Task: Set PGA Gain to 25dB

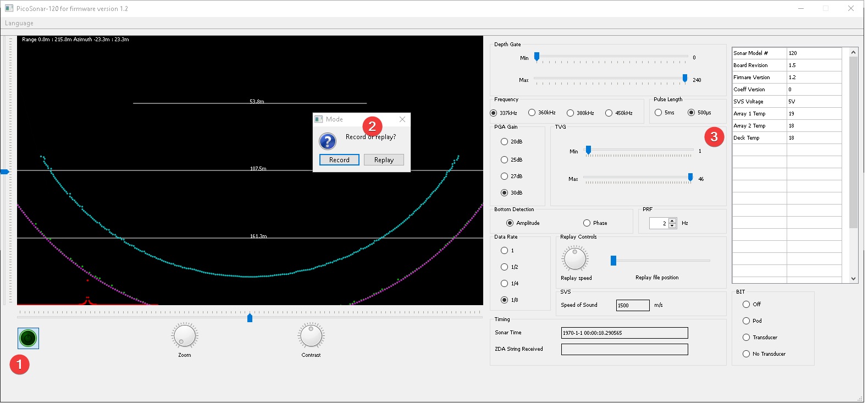Action: tap(504, 160)
